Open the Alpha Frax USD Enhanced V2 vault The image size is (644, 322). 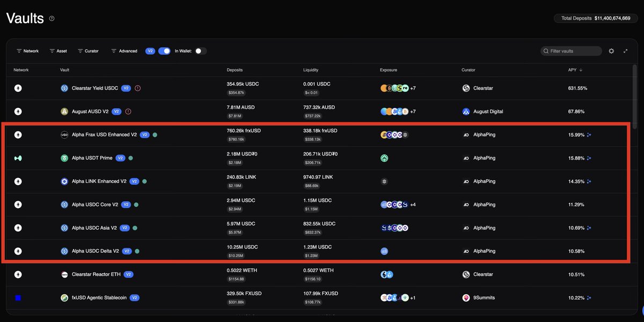(x=104, y=135)
